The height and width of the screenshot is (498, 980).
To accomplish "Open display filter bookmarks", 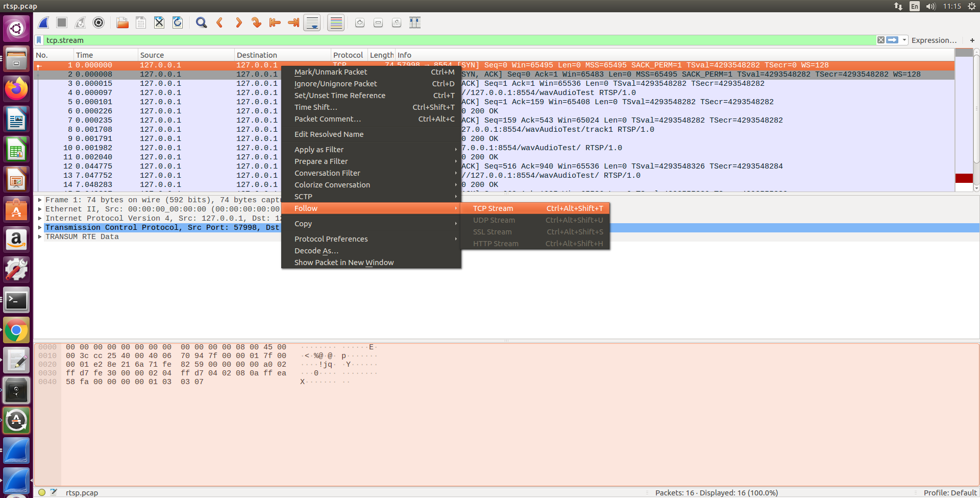I will point(39,40).
